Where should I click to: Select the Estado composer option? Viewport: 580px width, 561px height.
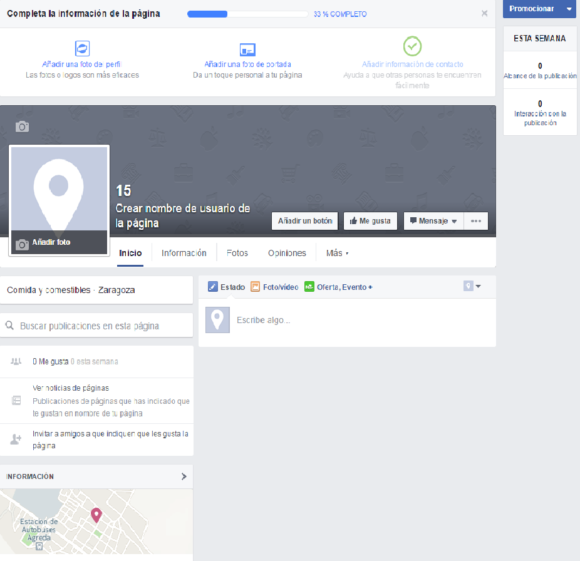[x=226, y=287]
